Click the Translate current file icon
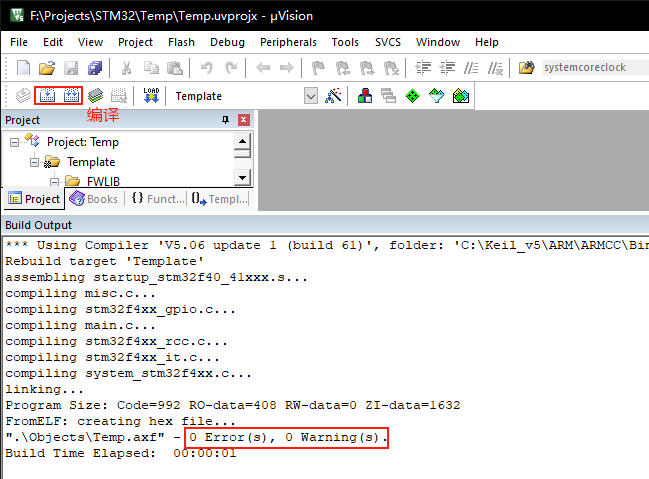 [23, 96]
